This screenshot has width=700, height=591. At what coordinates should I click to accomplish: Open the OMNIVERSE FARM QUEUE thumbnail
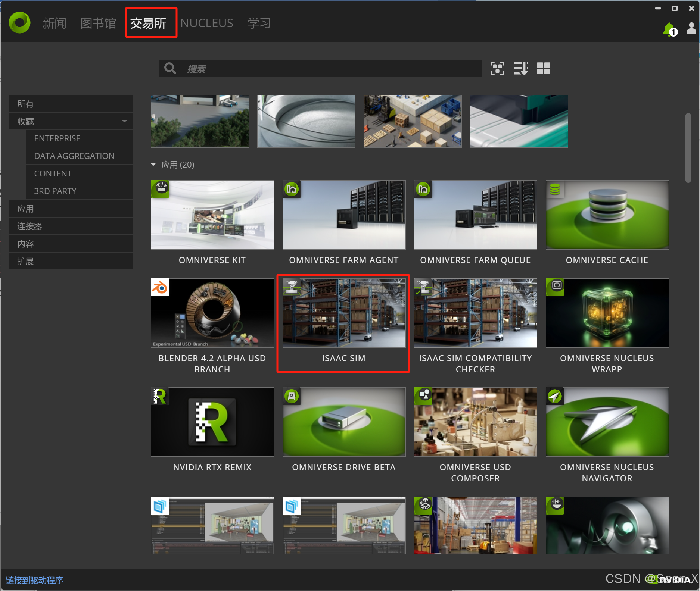pyautogui.click(x=476, y=215)
